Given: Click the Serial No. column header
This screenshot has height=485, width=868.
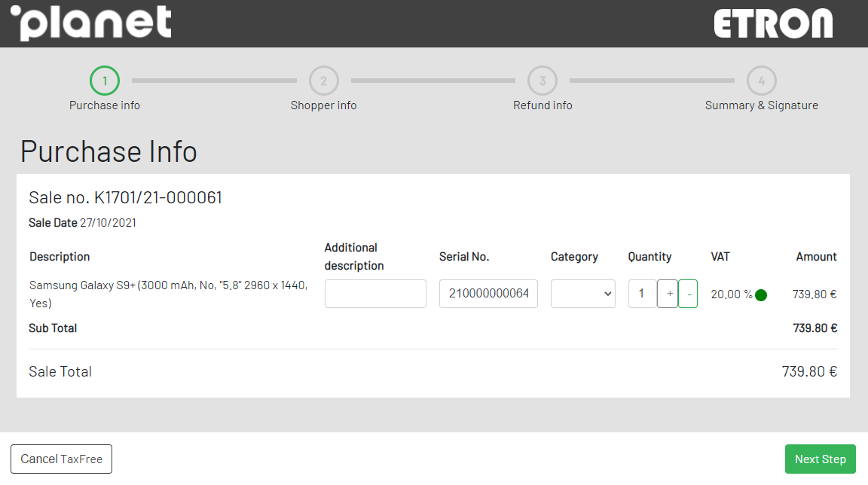Looking at the screenshot, I should coord(464,257).
